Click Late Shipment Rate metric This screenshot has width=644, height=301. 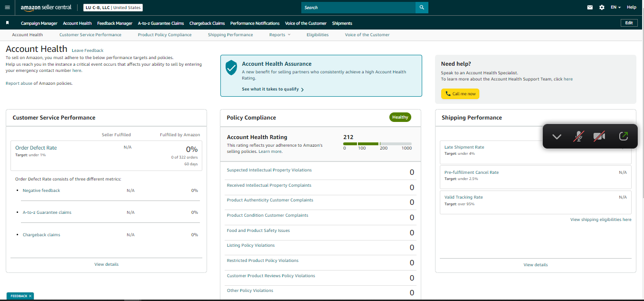click(464, 147)
